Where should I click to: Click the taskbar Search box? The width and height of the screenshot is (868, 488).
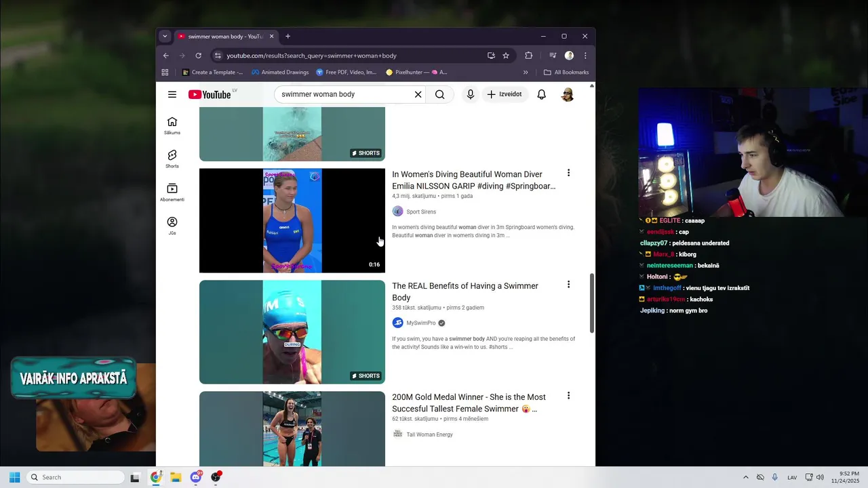coord(75,477)
